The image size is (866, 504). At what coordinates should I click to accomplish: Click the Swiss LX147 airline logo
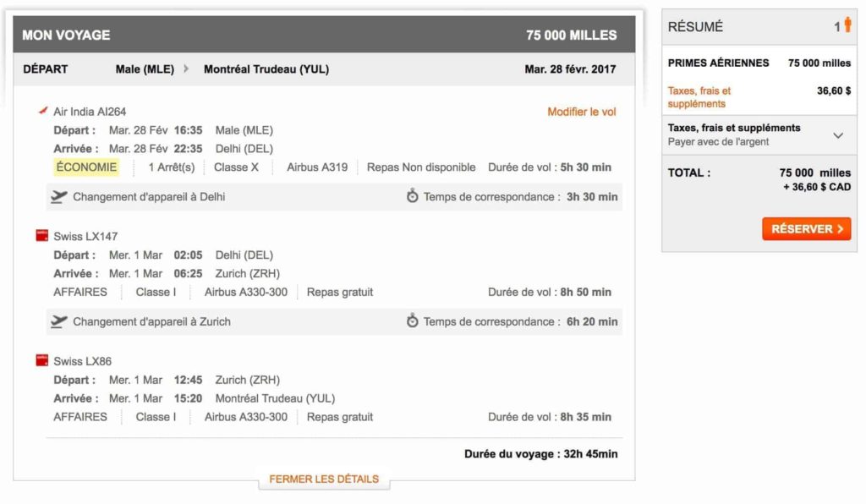point(42,236)
